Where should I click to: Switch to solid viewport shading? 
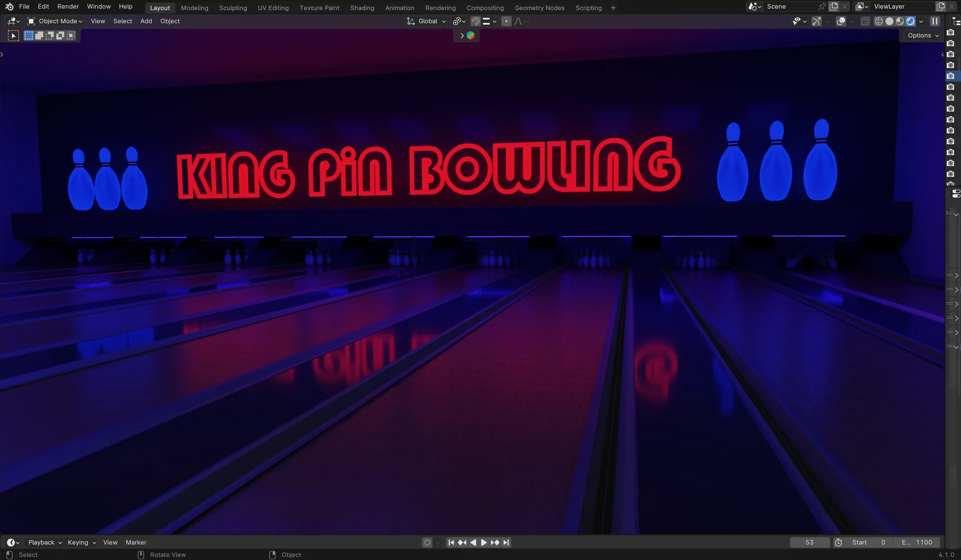tap(889, 21)
